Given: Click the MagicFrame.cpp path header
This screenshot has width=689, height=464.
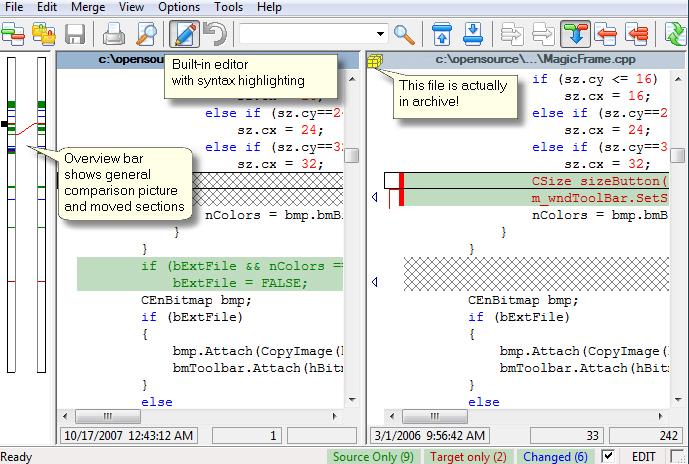Looking at the screenshot, I should 535,60.
